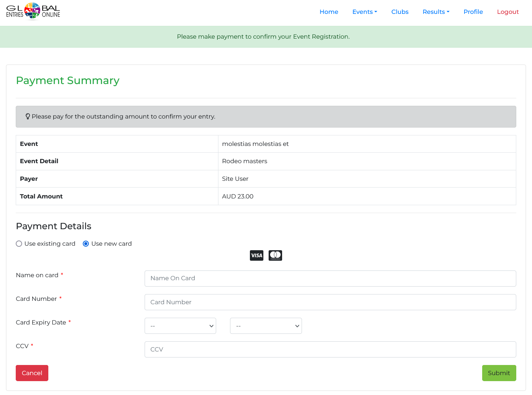
Task: Click the red asterisk beside Card Number
Action: click(60, 297)
